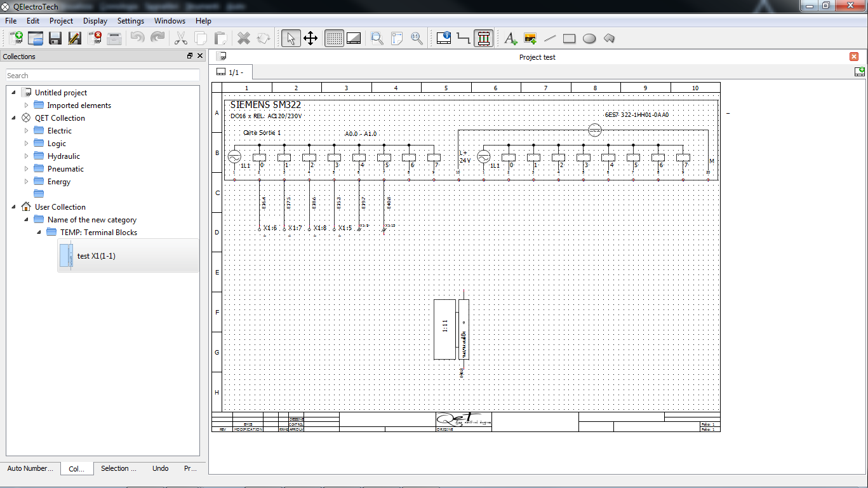Expand the Imported elements folder
Viewport: 868px width, 488px height.
(27, 105)
